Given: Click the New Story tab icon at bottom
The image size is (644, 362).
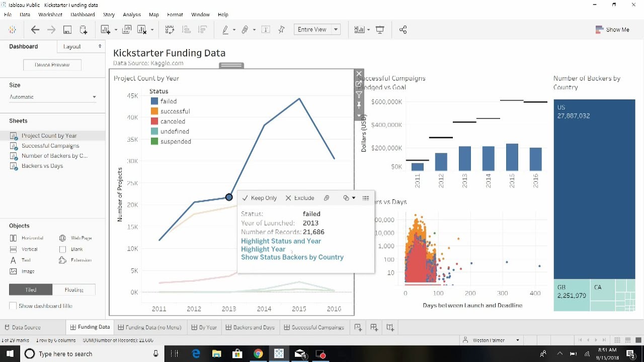Looking at the screenshot, I should [x=390, y=327].
